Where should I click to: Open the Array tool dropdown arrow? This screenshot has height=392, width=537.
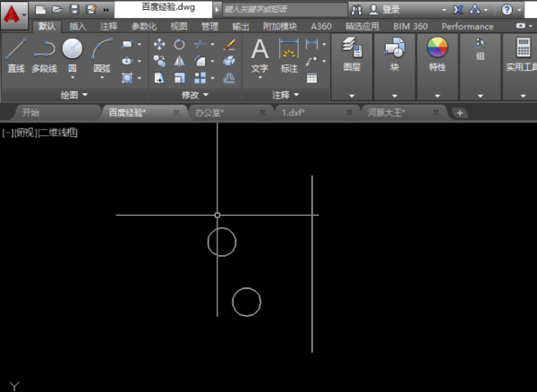212,78
